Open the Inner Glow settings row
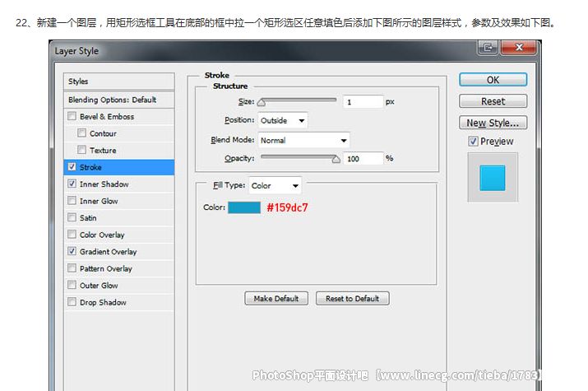588x391 pixels. pyautogui.click(x=119, y=201)
